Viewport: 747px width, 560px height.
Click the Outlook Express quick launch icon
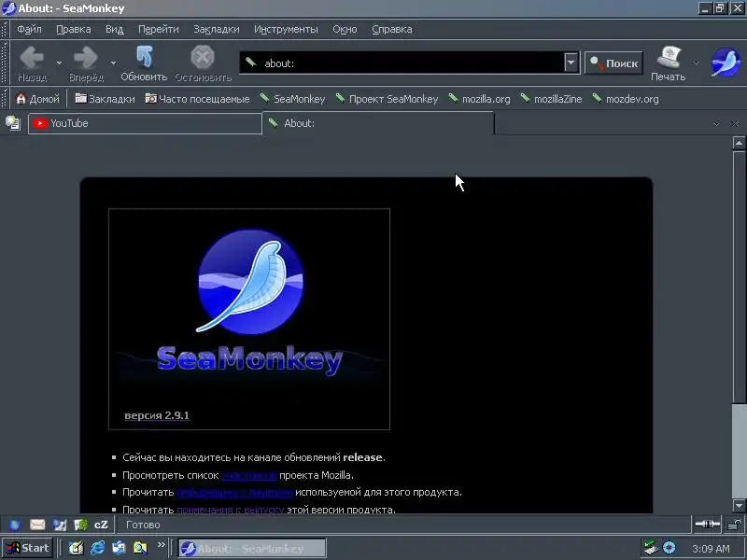pos(119,548)
